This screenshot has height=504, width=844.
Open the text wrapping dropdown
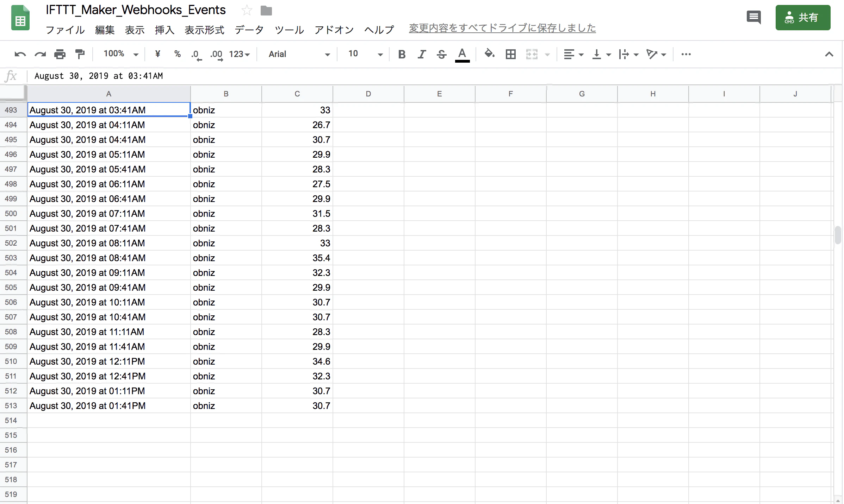click(628, 54)
